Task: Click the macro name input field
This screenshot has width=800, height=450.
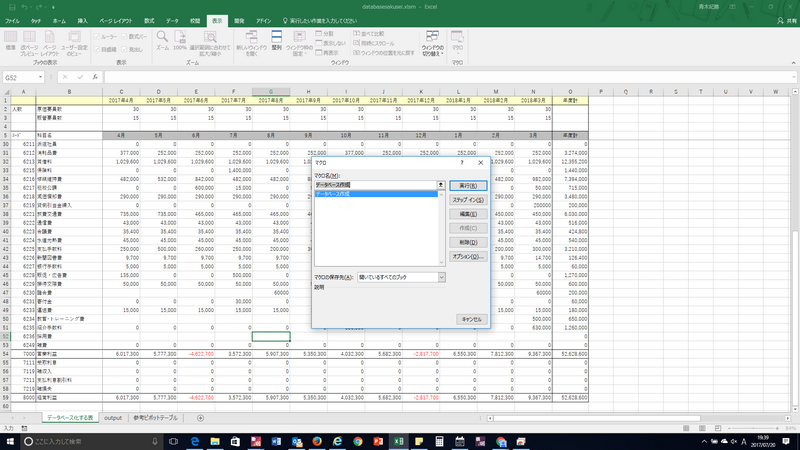Action: [x=374, y=186]
